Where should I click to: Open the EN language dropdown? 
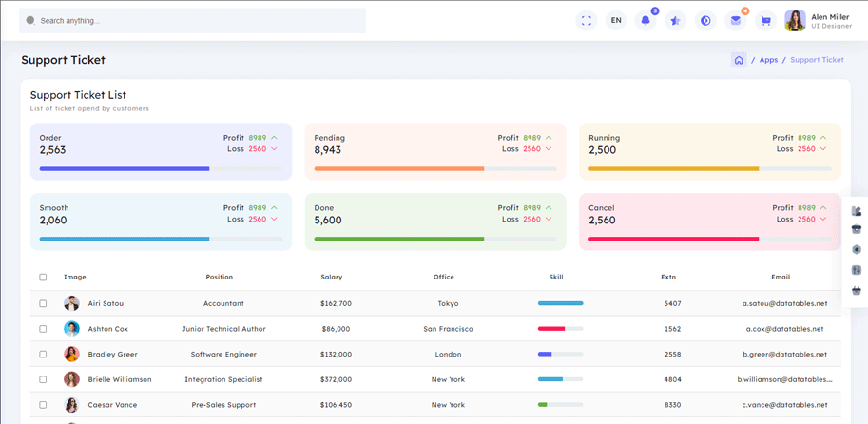pyautogui.click(x=616, y=20)
